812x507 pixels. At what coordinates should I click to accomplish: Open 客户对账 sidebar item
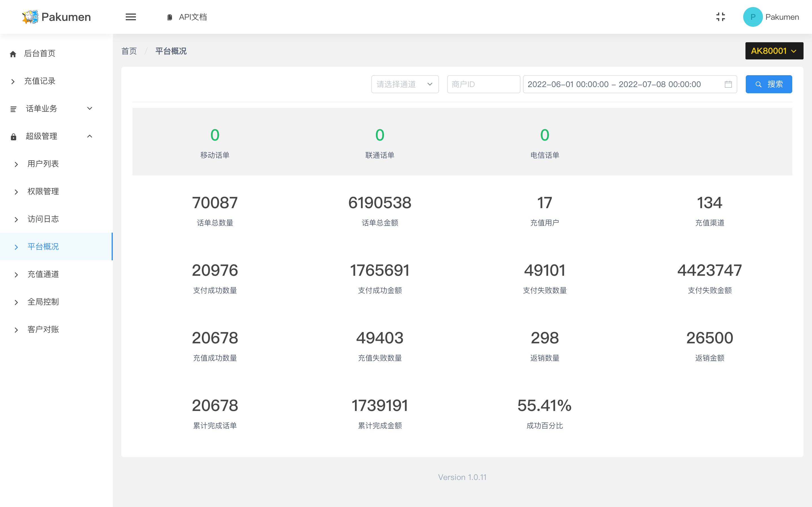tap(43, 329)
